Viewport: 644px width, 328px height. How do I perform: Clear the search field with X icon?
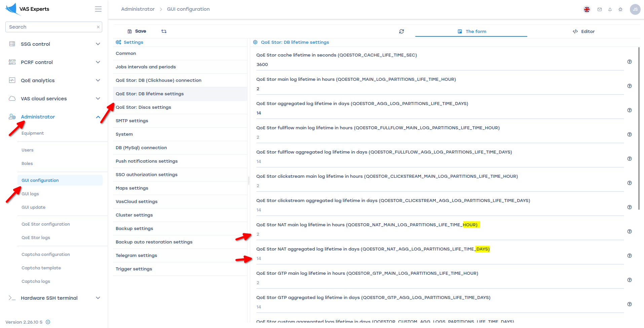[x=98, y=27]
